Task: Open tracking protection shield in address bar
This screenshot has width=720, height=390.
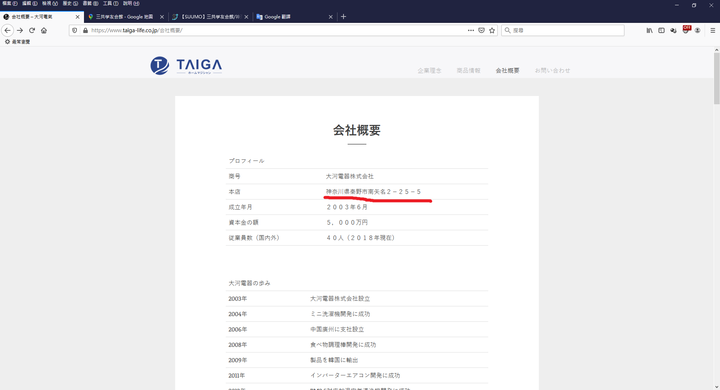Action: point(75,30)
